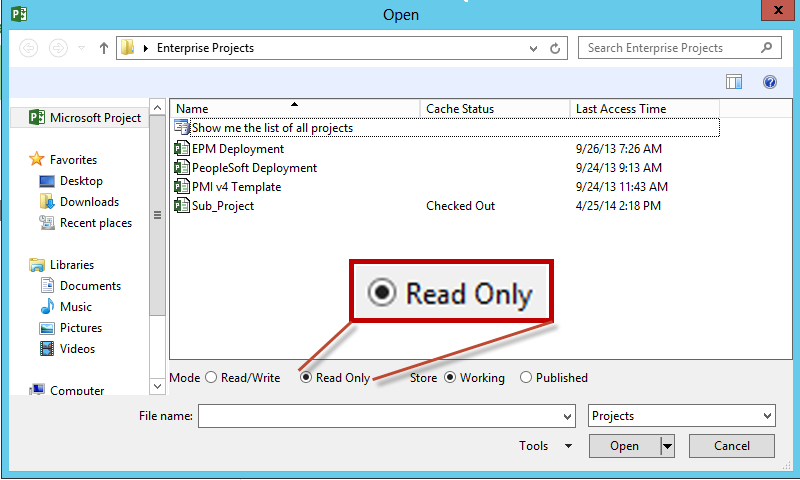Click the Project icon in title bar

19,13
